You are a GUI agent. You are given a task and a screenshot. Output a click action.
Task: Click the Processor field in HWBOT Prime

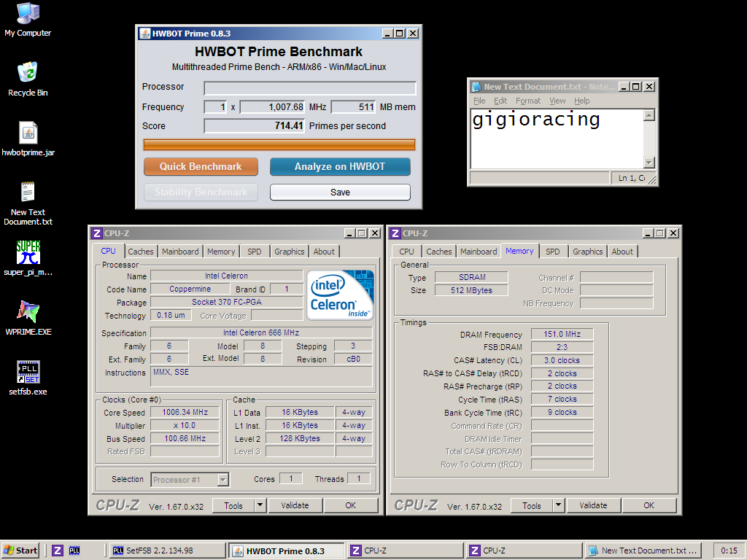point(310,88)
